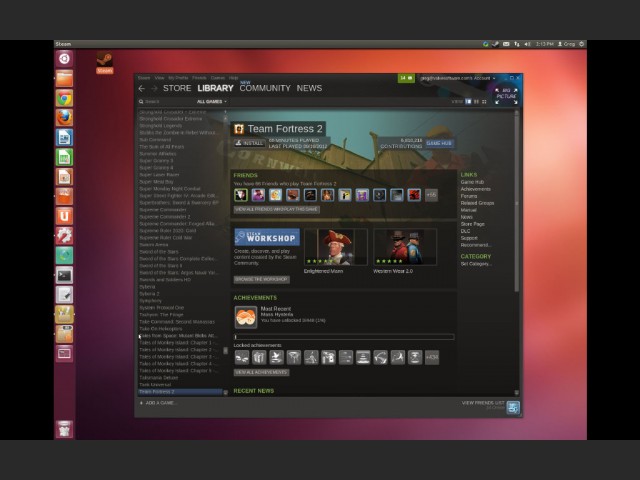Click the green inbox notification indicator
This screenshot has height=480, width=640.
[x=406, y=78]
